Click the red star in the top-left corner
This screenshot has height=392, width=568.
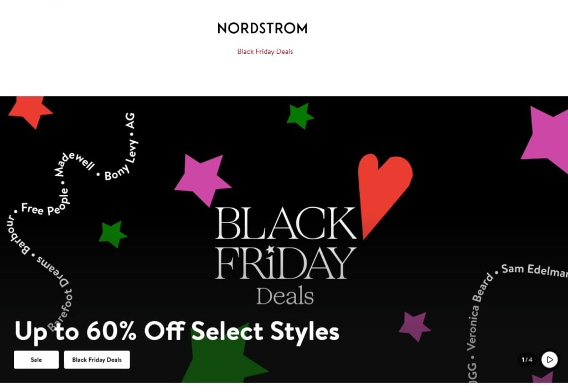pyautogui.click(x=30, y=109)
